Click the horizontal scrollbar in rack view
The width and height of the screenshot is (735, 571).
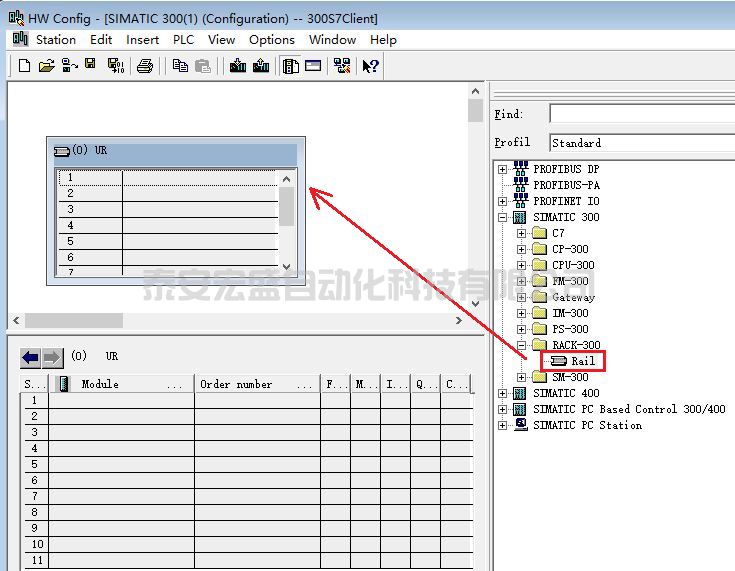tap(74, 320)
